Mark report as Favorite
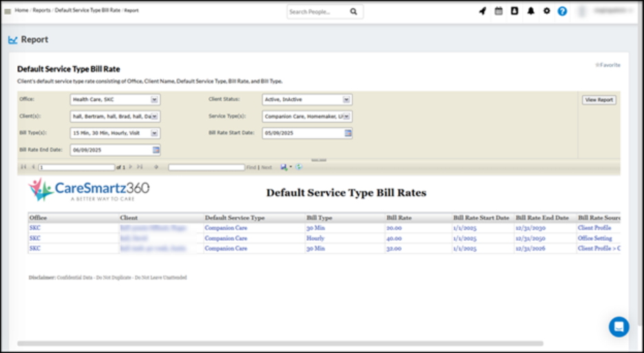 coord(608,65)
